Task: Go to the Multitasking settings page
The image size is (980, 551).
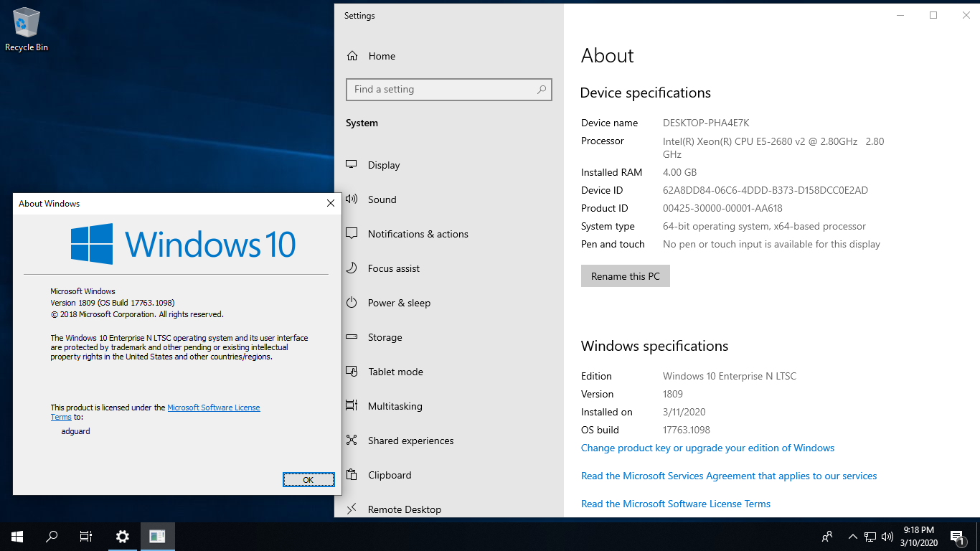Action: click(395, 406)
